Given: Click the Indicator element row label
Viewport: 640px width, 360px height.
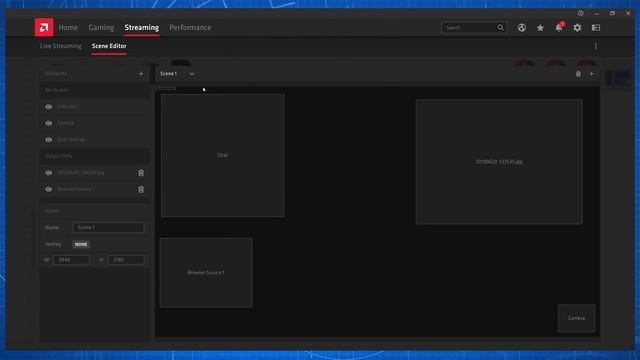Looking at the screenshot, I should pyautogui.click(x=67, y=107).
